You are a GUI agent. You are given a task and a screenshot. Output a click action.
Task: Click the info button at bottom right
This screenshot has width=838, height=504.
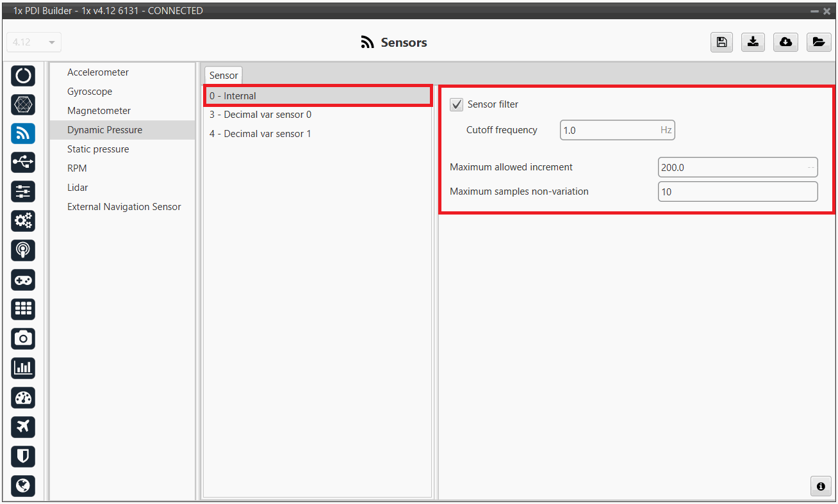click(820, 486)
